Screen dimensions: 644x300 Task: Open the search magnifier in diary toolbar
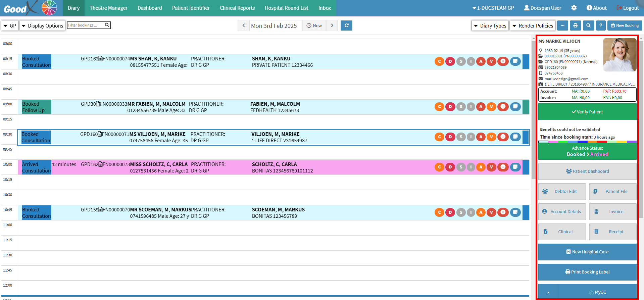point(588,26)
